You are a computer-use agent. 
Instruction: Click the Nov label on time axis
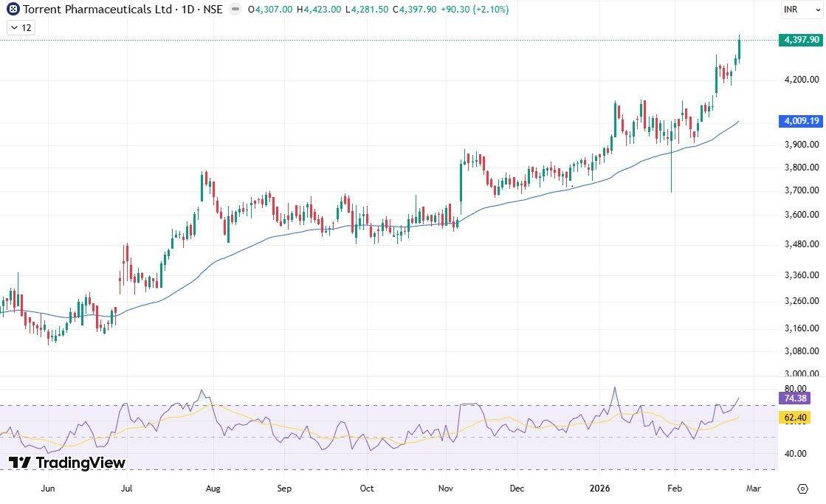(446, 489)
